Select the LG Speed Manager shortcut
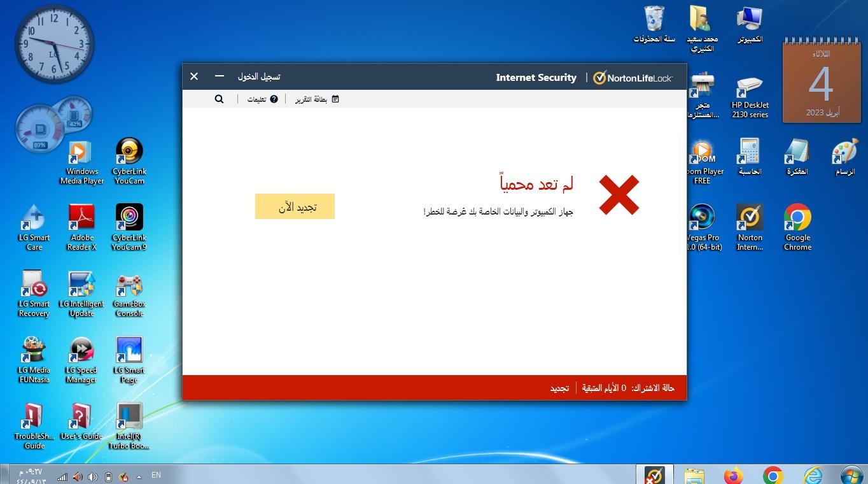This screenshot has width=868, height=484. 81,360
